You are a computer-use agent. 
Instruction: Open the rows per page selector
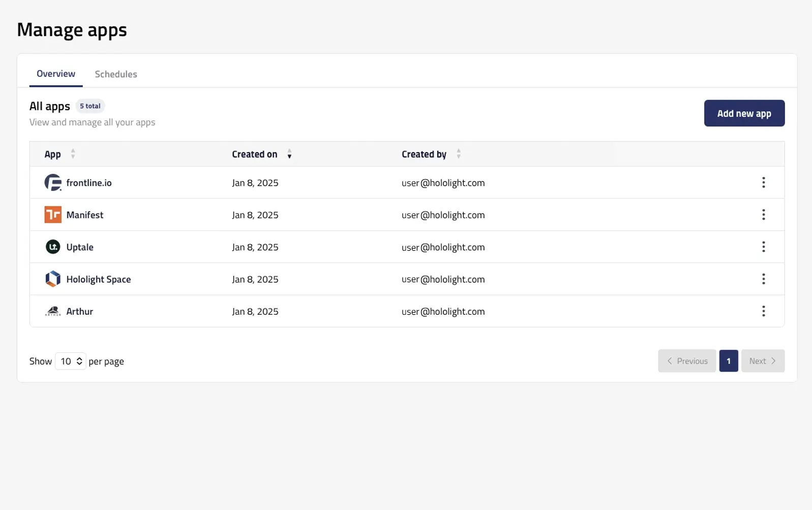coord(71,361)
